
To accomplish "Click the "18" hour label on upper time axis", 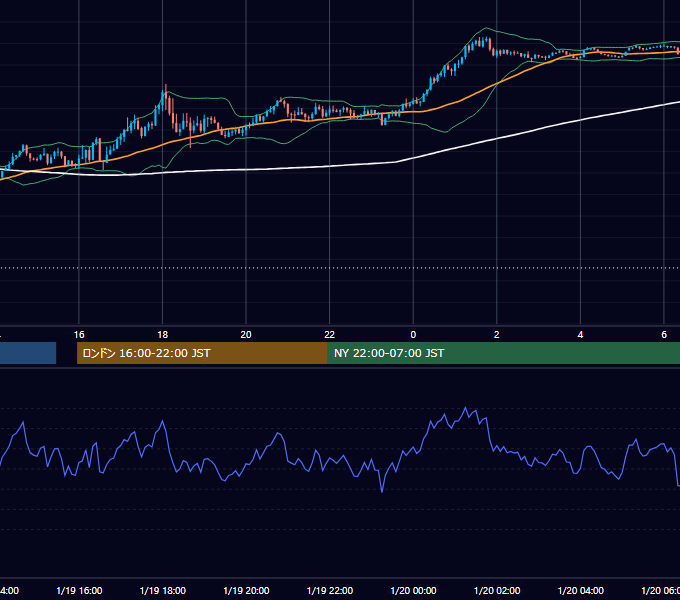I will click(162, 335).
